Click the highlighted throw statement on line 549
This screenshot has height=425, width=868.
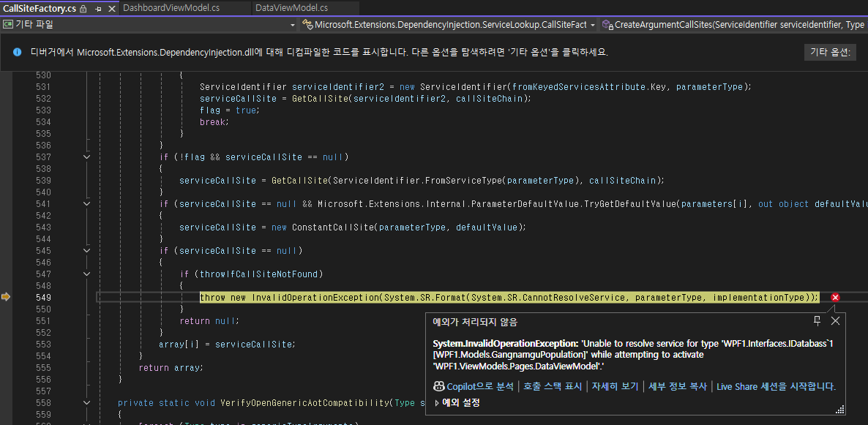[509, 297]
